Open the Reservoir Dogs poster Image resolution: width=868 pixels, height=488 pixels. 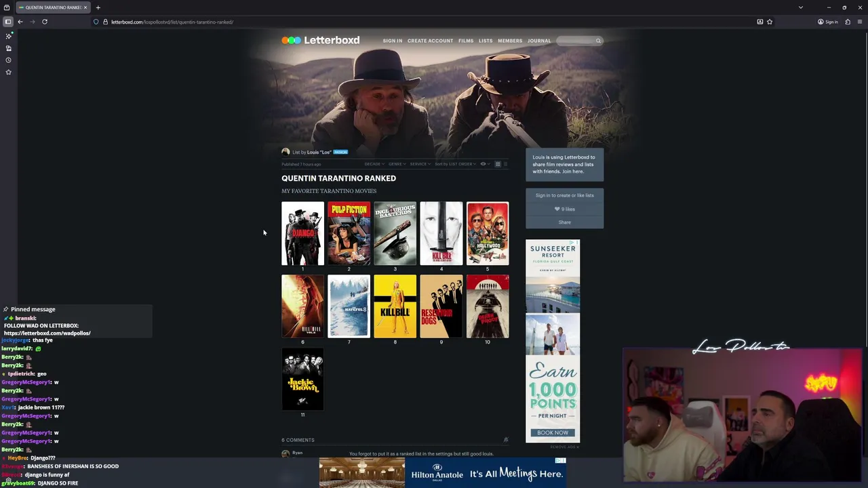(441, 306)
